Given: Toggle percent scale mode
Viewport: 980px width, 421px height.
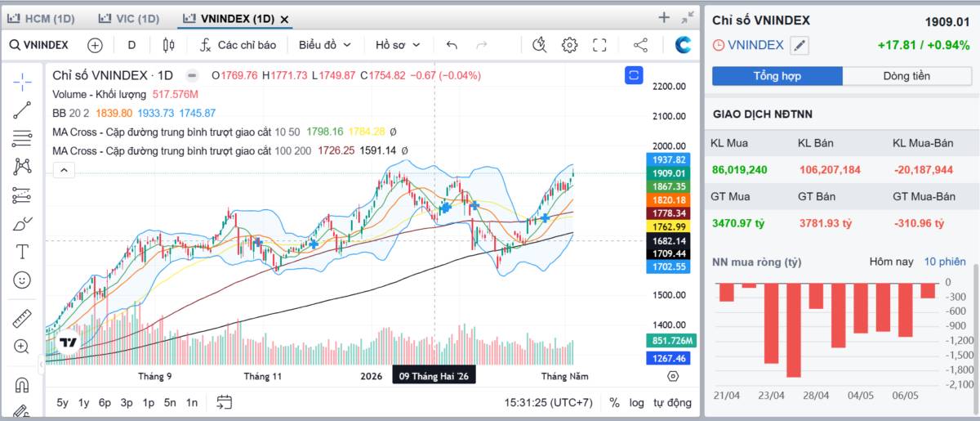Looking at the screenshot, I should [x=614, y=402].
